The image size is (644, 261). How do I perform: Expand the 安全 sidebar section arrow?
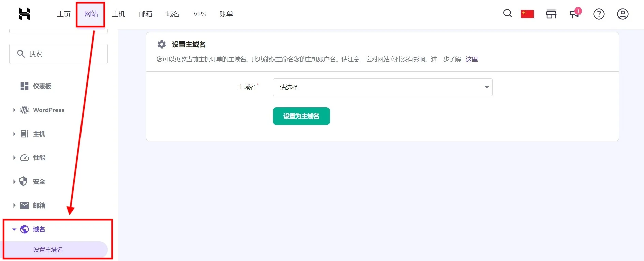(14, 182)
